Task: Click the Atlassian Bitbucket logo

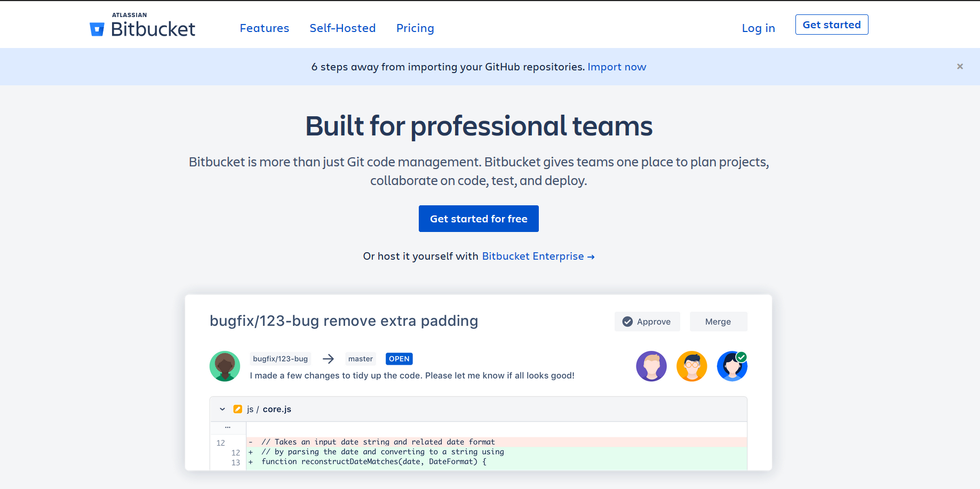Action: pyautogui.click(x=142, y=25)
